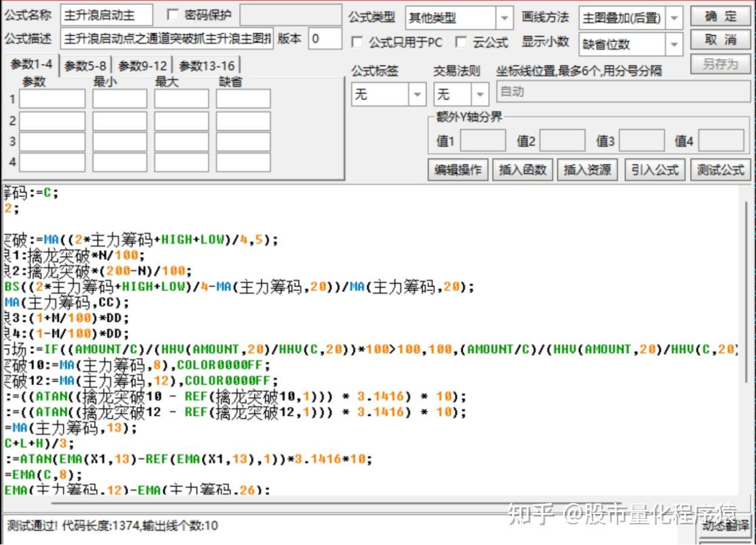Click the 引入公式 button

pyautogui.click(x=655, y=170)
